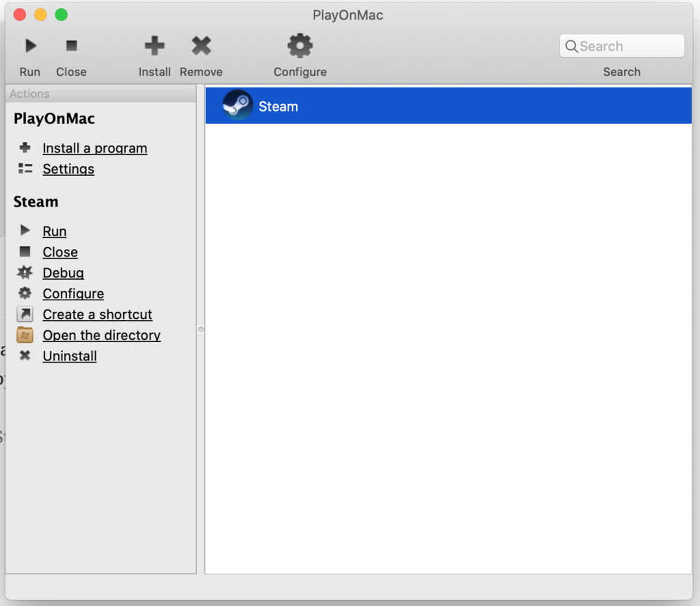Click the Steam logo icon in list
This screenshot has height=606, width=700.
pyautogui.click(x=237, y=105)
